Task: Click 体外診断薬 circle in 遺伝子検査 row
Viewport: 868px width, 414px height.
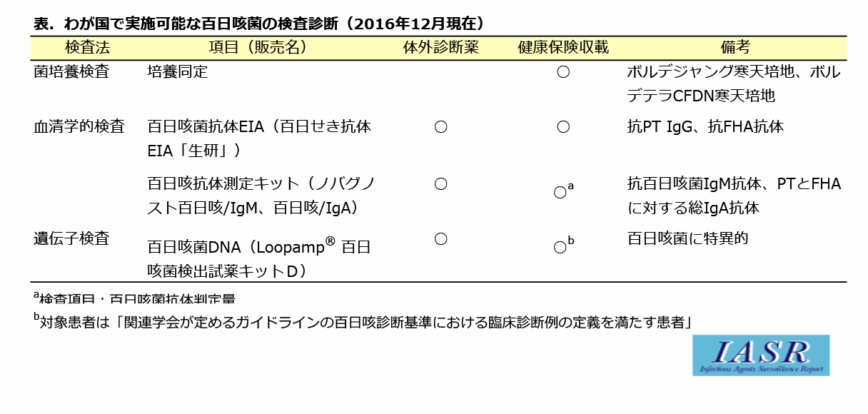Action: click(440, 239)
